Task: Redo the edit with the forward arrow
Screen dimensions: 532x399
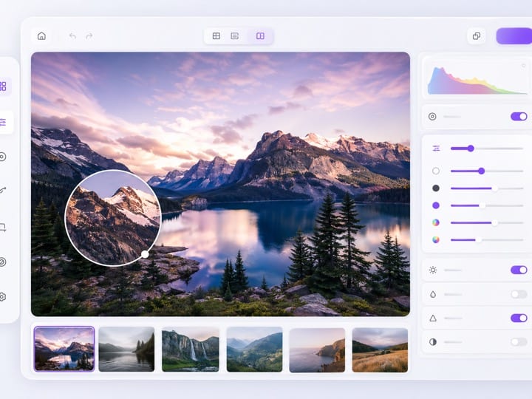Action: [x=89, y=36]
